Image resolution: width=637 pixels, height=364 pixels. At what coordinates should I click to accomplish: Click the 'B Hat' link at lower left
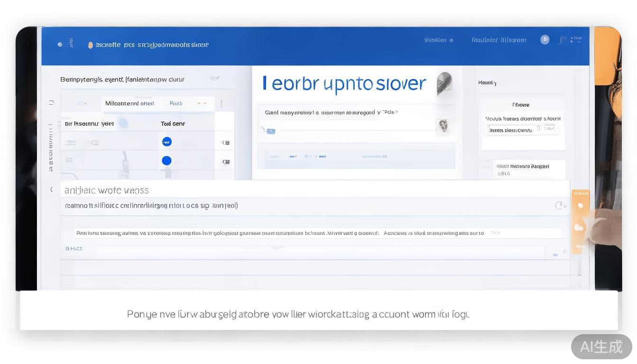click(73, 248)
